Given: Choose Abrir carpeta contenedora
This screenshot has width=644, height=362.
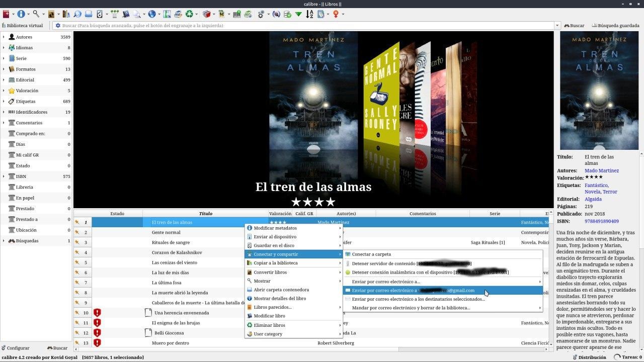Looking at the screenshot, I should coord(294,290).
